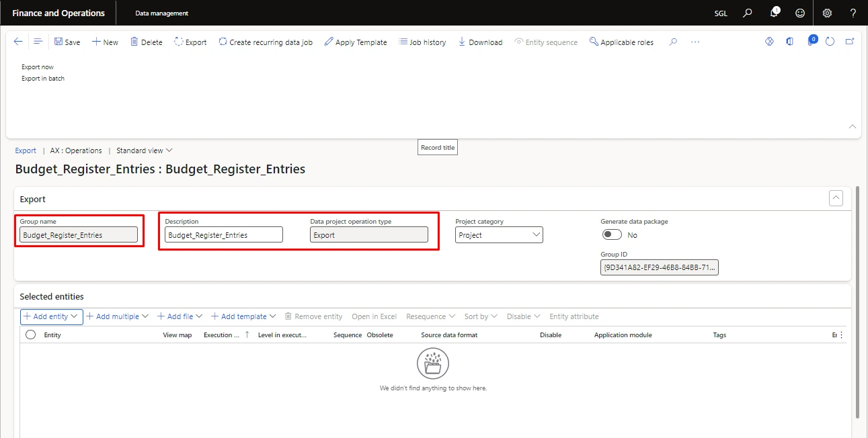Click the Obsolete column header
The height and width of the screenshot is (438, 868).
click(x=380, y=335)
